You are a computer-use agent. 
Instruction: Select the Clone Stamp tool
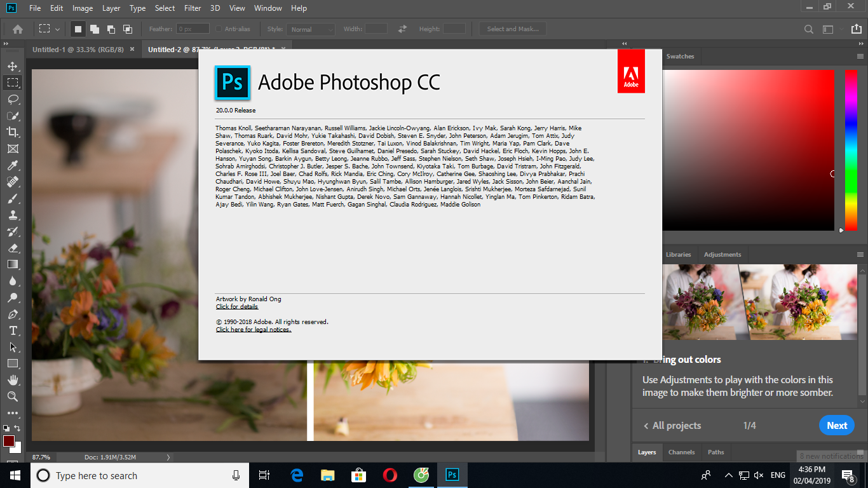coord(13,215)
